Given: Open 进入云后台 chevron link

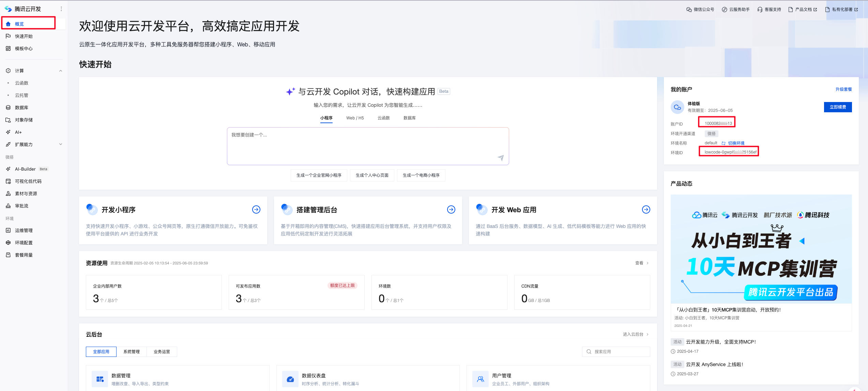Looking at the screenshot, I should [x=648, y=334].
